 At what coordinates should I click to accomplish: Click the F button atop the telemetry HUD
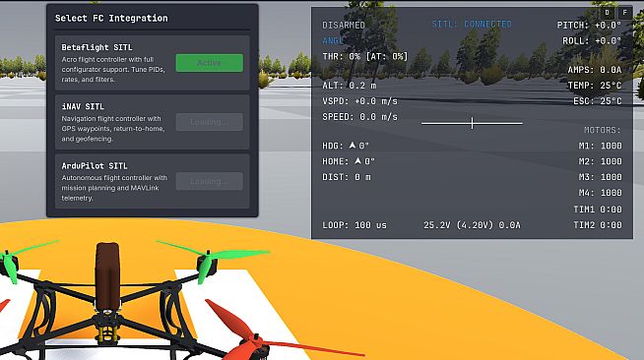pos(625,13)
